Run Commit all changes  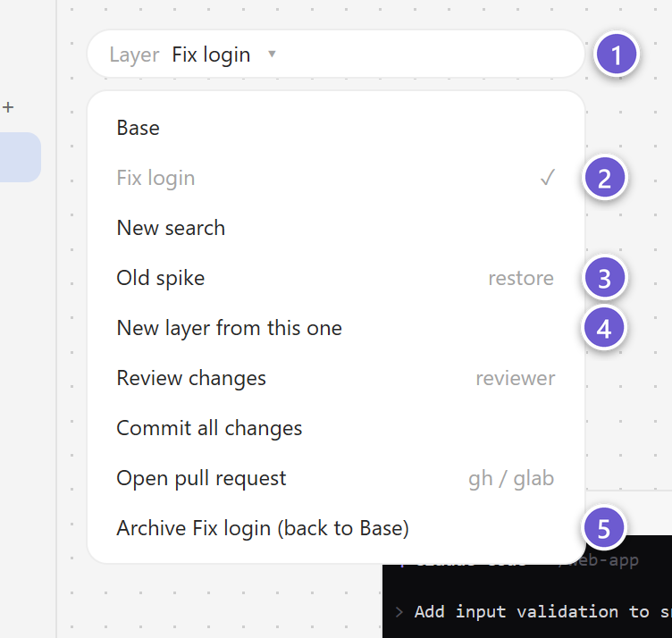pyautogui.click(x=336, y=429)
